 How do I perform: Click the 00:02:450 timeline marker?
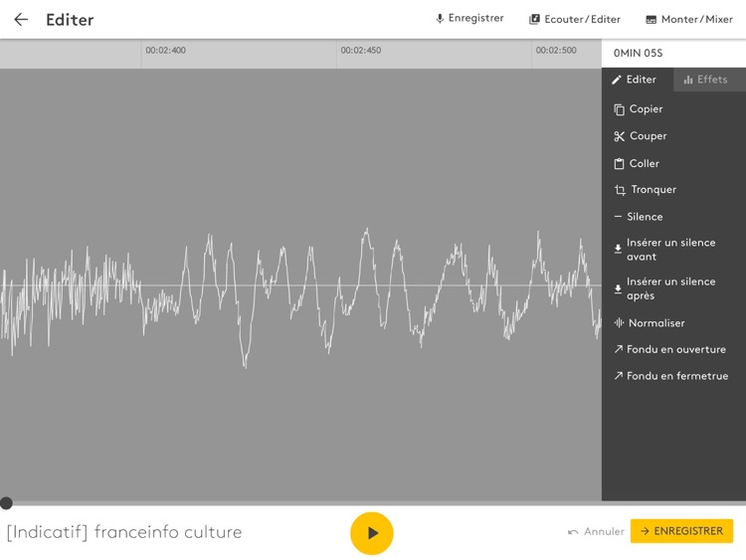coord(361,51)
